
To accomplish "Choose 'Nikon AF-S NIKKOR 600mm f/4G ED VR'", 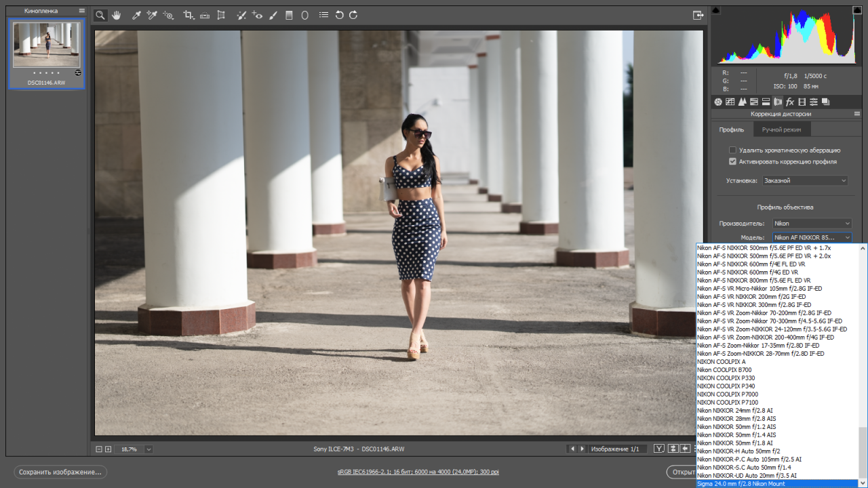I will [x=777, y=272].
